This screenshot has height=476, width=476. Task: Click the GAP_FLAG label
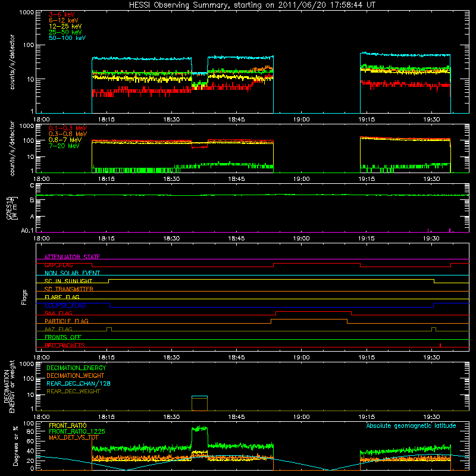click(x=58, y=265)
